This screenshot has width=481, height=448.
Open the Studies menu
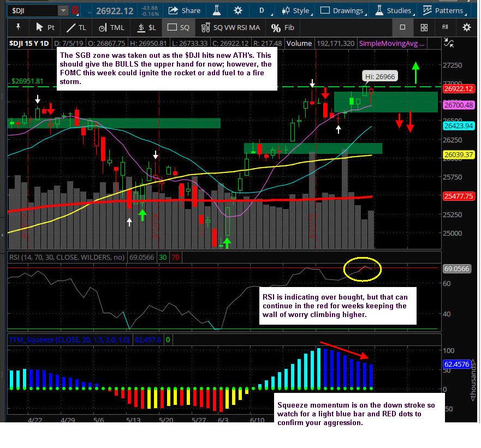(395, 11)
